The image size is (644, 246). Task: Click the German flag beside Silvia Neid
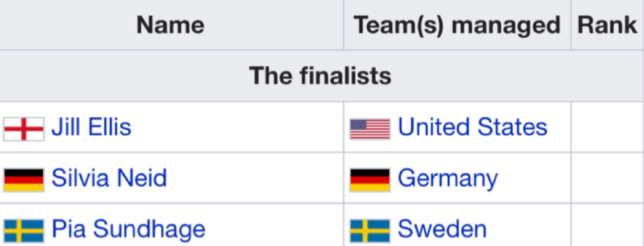[24, 180]
